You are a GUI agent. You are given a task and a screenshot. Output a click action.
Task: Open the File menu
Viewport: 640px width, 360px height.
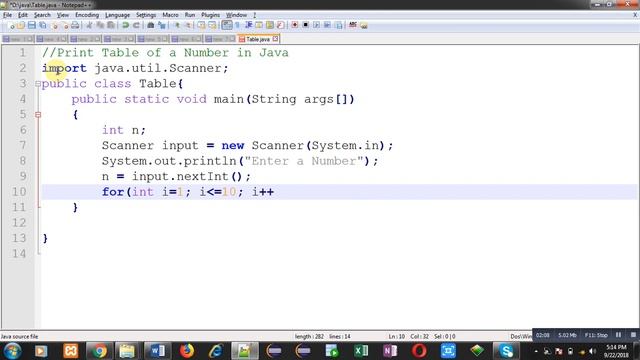click(7, 15)
